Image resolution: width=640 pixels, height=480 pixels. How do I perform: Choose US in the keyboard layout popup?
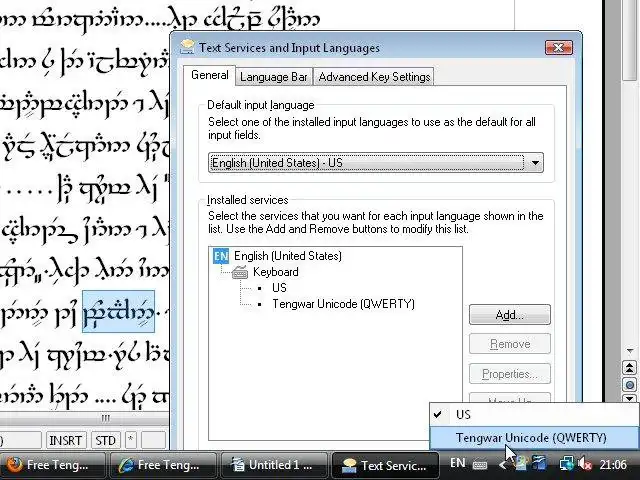(534, 414)
